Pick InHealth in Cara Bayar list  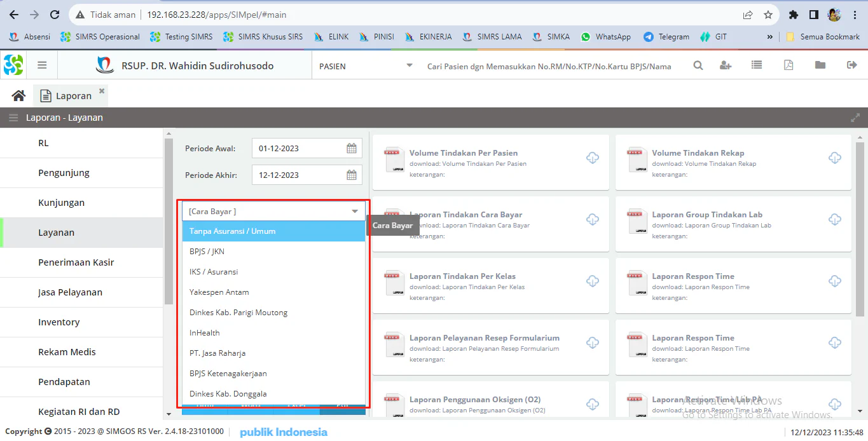click(x=273, y=333)
